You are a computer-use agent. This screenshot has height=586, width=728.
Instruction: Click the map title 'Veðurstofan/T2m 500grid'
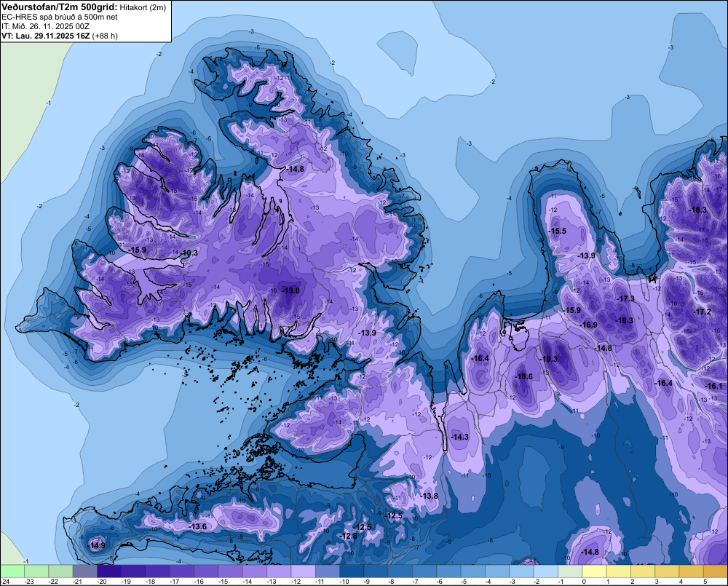point(60,7)
